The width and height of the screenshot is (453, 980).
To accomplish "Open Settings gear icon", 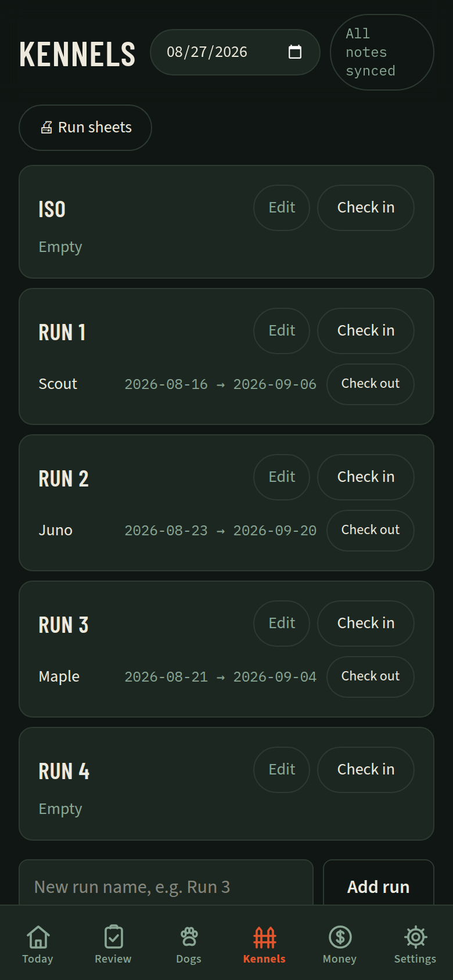I will [x=415, y=937].
